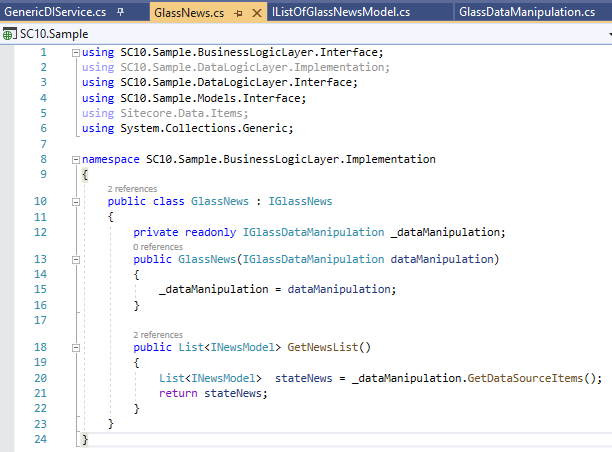Screen dimensions: 612x452
Task: Click 'SC10.Sample.BusinessLogicLayer.Interface' on line 1
Action: [249, 52]
